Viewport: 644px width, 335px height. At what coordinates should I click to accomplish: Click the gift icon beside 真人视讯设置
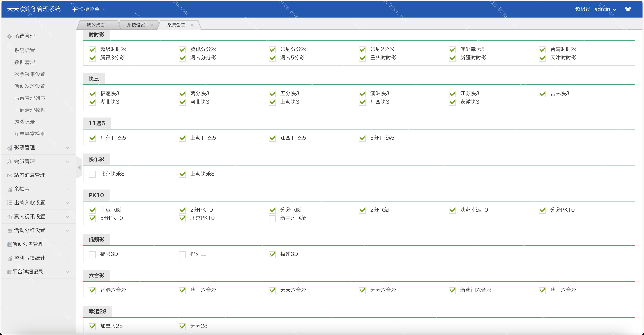tap(10, 217)
